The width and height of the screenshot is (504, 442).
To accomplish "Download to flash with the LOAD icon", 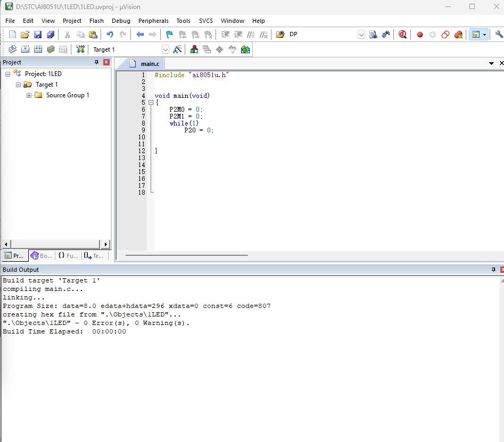I will coord(80,49).
